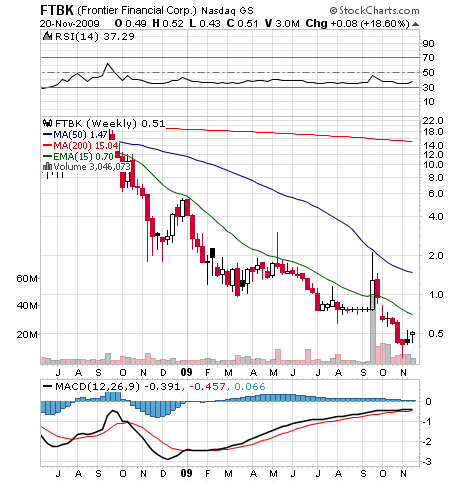Click the MACD(12,26,9) -0.391 label

point(118,387)
